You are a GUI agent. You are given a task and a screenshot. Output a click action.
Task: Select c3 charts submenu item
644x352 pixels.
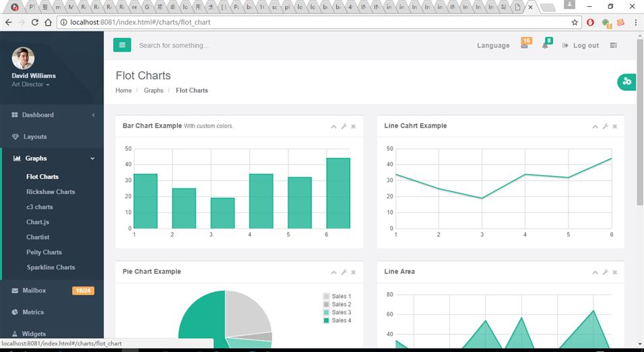[x=40, y=207]
